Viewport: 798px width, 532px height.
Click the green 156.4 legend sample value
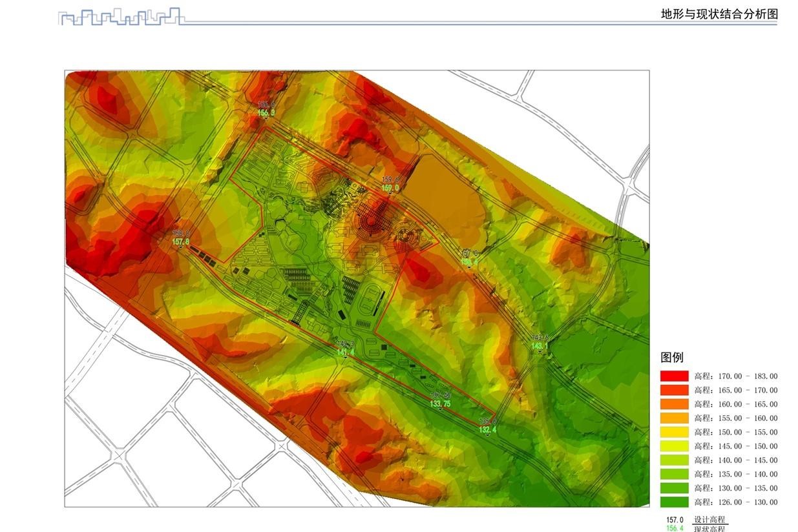pyautogui.click(x=675, y=528)
